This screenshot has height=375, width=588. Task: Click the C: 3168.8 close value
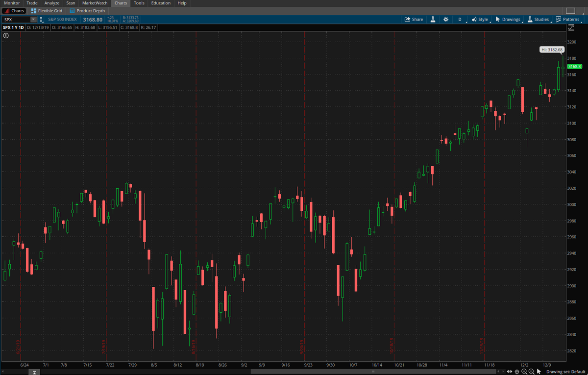[x=129, y=27]
